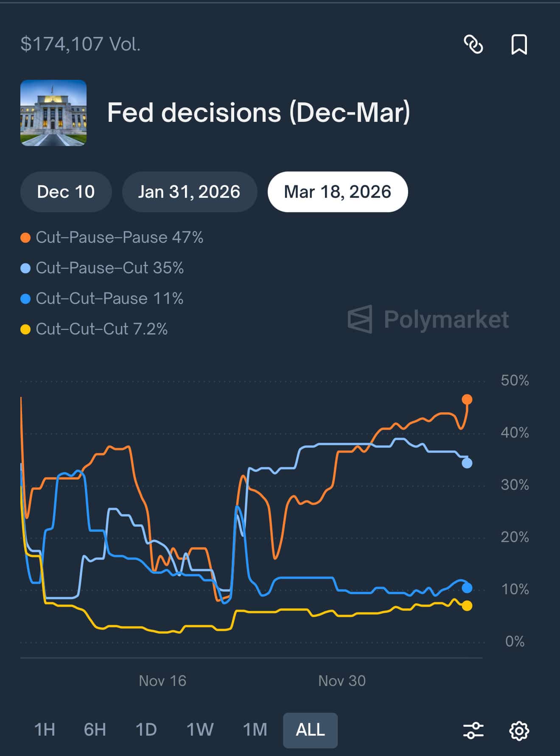Click the Cut–Pause–Cut 35% legend entry
Screen dimensions: 560x756
click(109, 268)
